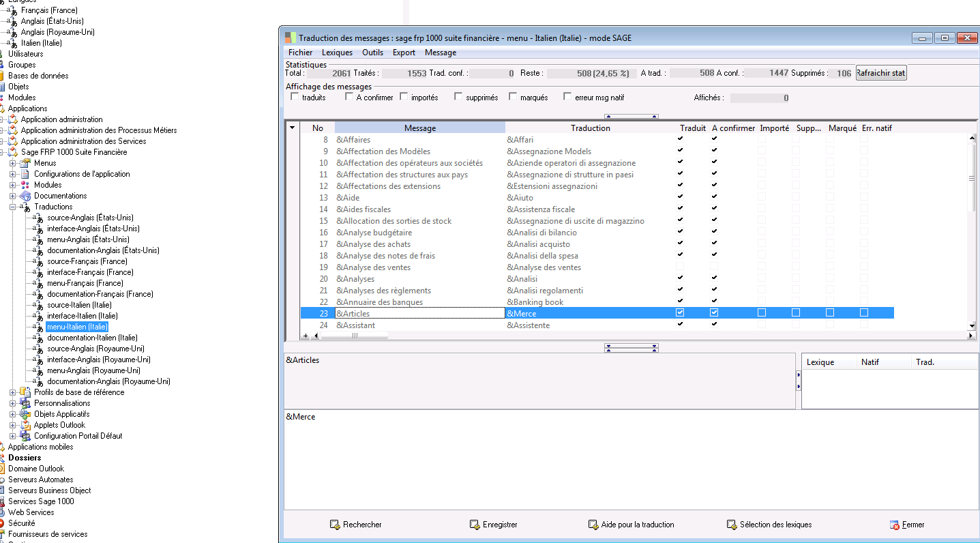Open the Outils menu
This screenshot has height=543, width=980.
click(372, 53)
